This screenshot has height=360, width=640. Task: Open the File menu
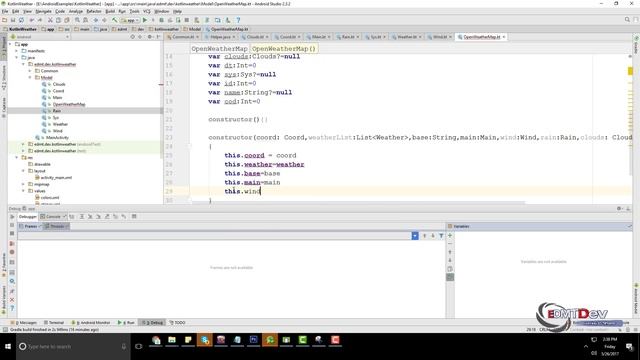click(5, 11)
